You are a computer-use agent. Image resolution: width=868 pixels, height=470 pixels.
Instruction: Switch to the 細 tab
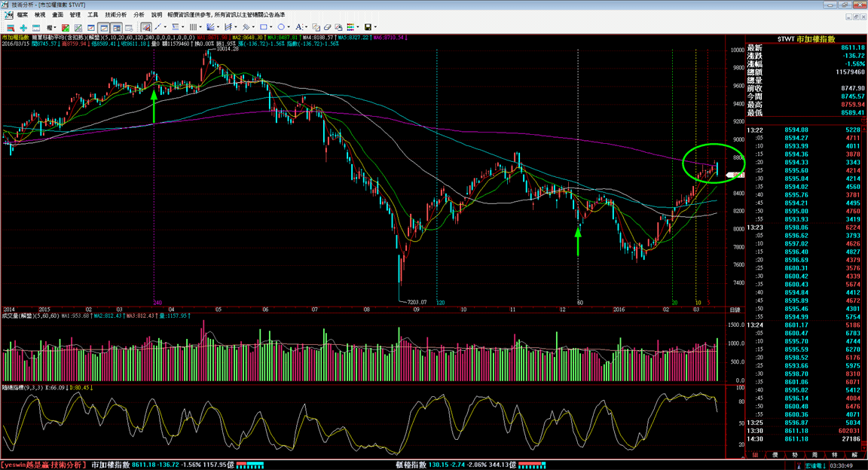click(x=755, y=455)
